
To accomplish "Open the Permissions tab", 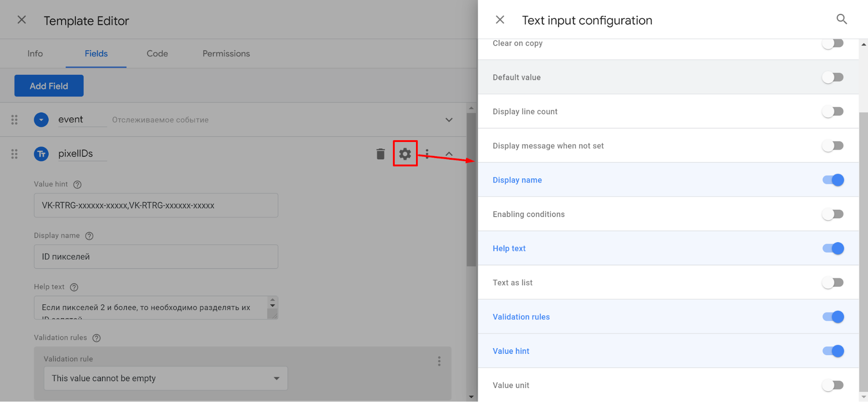I will pyautogui.click(x=226, y=54).
